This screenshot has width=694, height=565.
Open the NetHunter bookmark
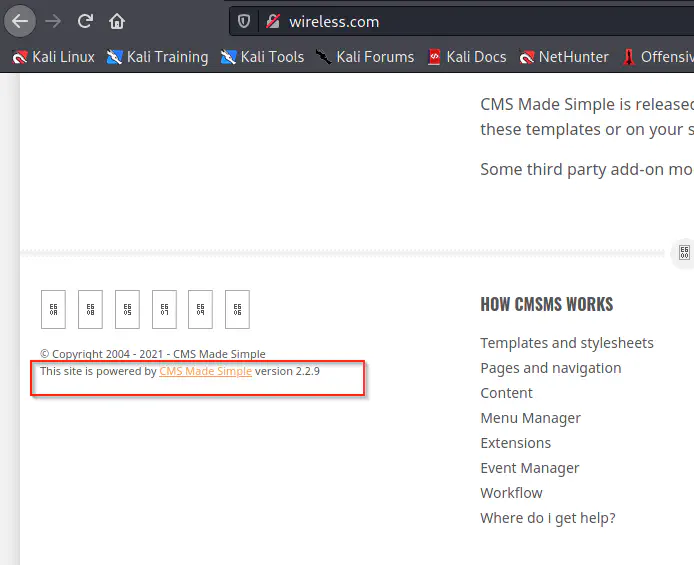(564, 57)
